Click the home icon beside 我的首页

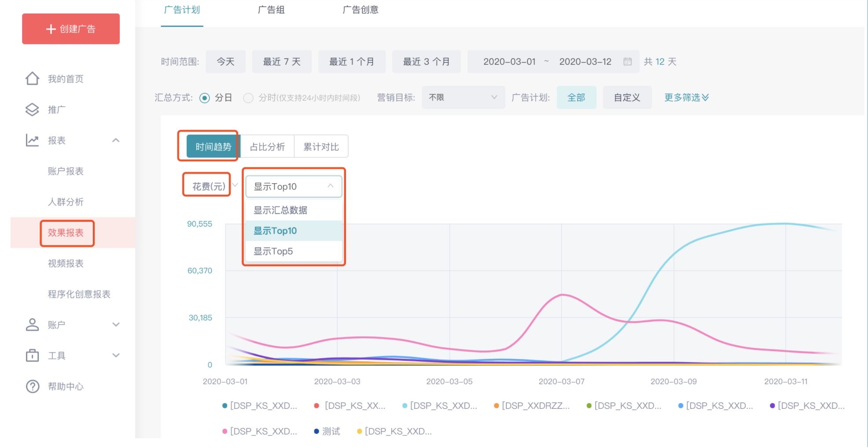pos(32,79)
